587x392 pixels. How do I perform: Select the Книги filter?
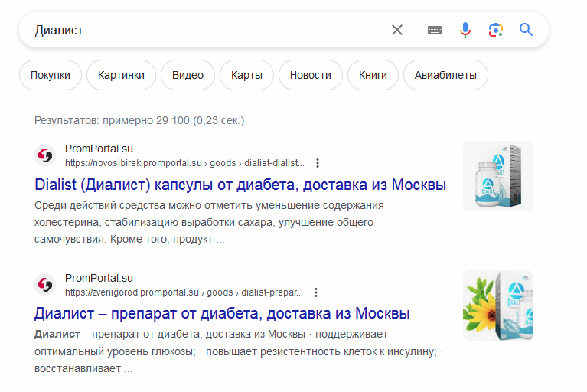coord(373,75)
